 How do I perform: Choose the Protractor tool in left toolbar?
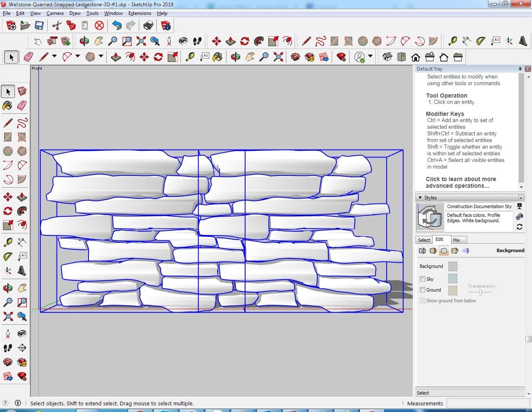click(7, 257)
